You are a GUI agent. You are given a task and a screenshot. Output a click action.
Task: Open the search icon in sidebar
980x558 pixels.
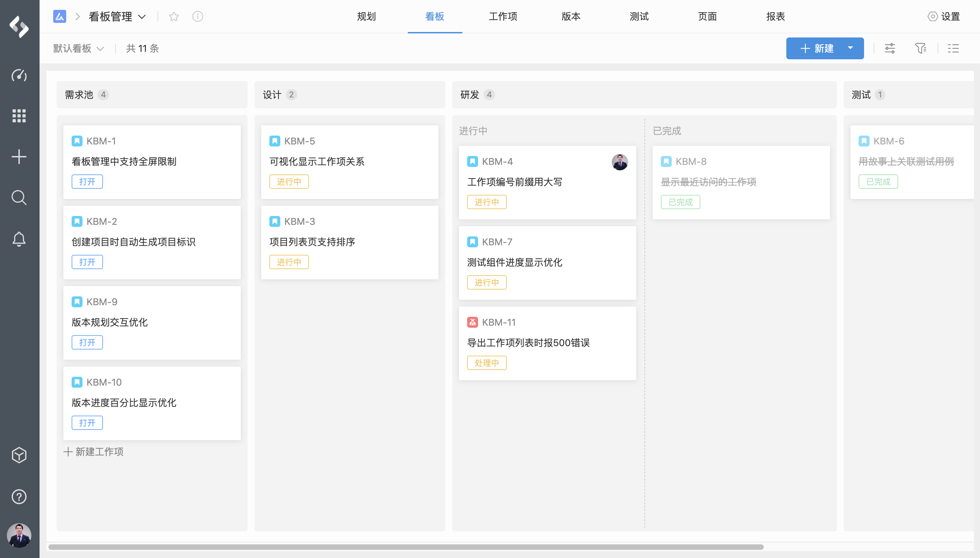coord(19,198)
